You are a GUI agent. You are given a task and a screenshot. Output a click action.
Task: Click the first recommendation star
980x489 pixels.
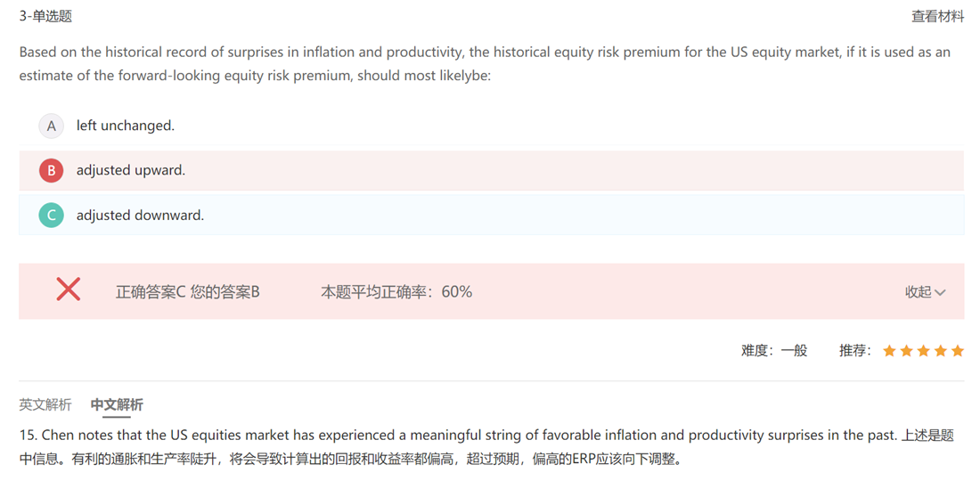click(889, 351)
